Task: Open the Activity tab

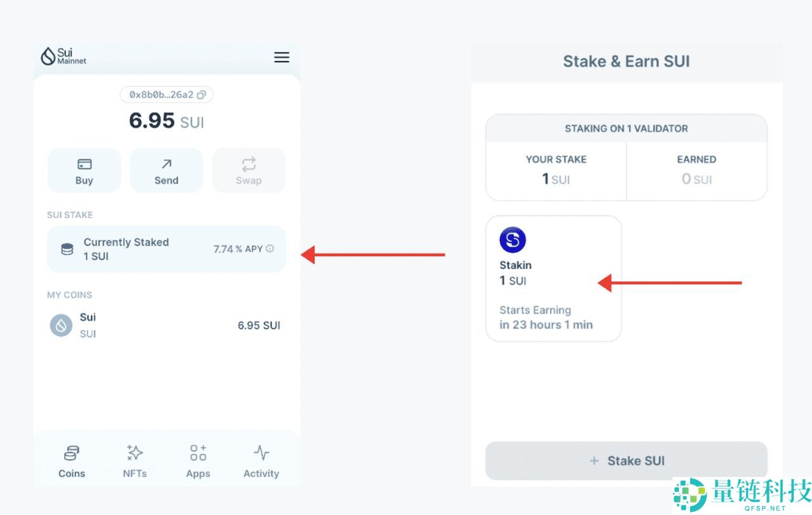Action: coord(261,461)
